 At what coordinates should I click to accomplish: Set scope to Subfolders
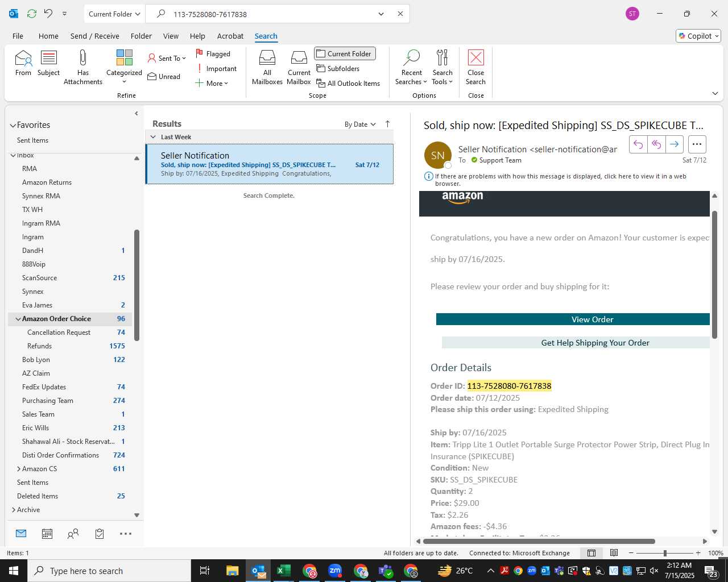pos(338,68)
